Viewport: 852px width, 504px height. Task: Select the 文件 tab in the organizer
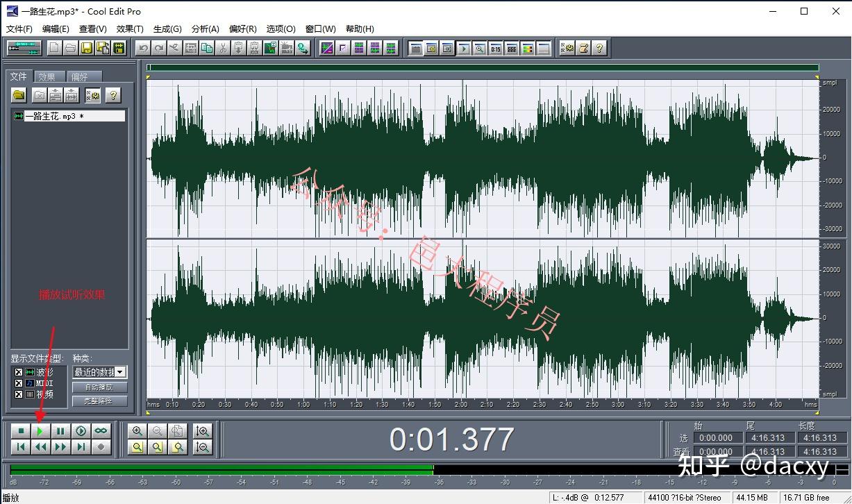19,76
